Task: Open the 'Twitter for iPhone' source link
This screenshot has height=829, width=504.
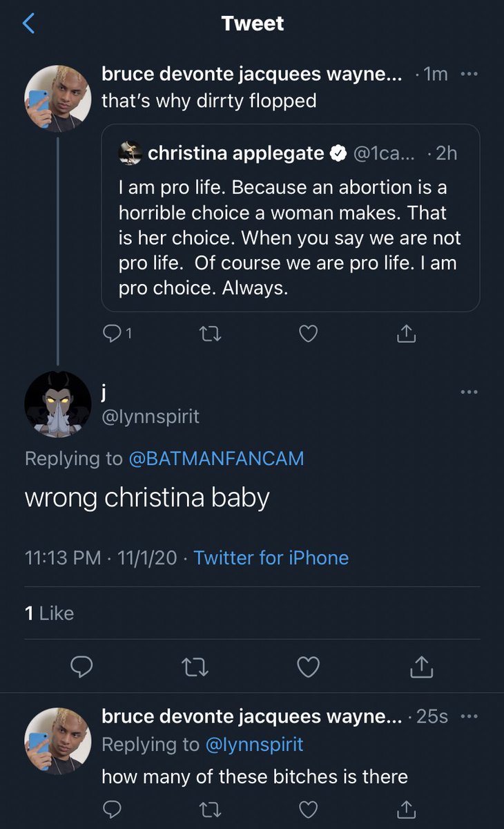Action: [271, 558]
